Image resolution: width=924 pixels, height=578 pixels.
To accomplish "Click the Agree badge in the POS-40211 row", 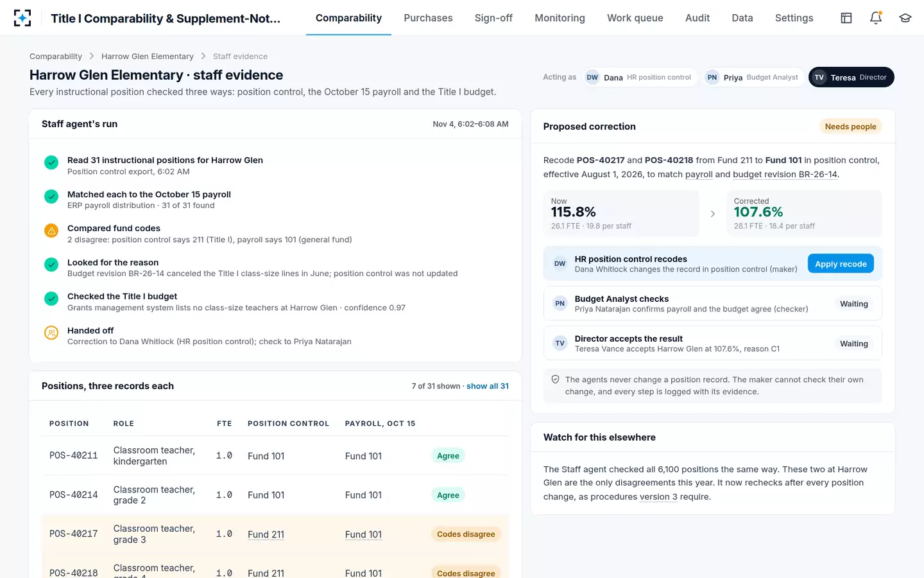I will [x=448, y=456].
